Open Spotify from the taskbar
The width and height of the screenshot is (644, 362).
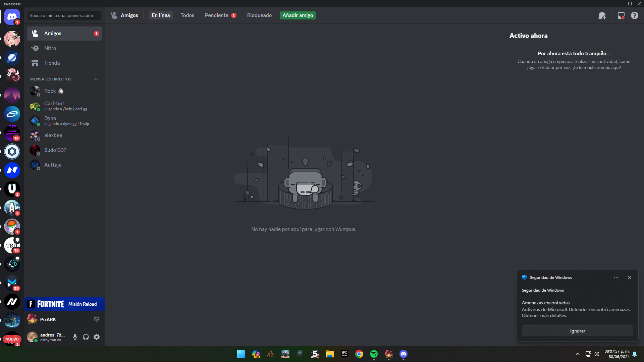coord(374,354)
